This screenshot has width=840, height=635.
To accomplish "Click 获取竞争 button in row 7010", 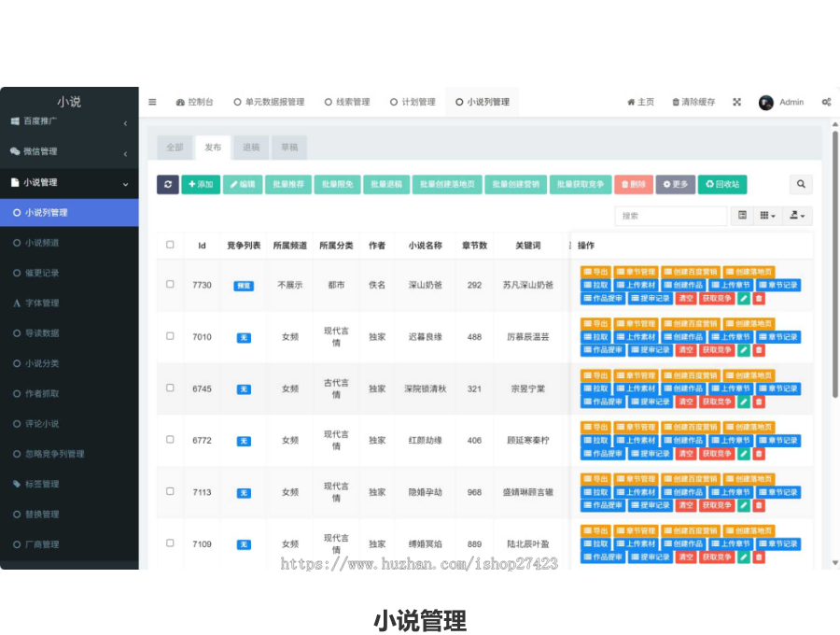I will tap(717, 350).
